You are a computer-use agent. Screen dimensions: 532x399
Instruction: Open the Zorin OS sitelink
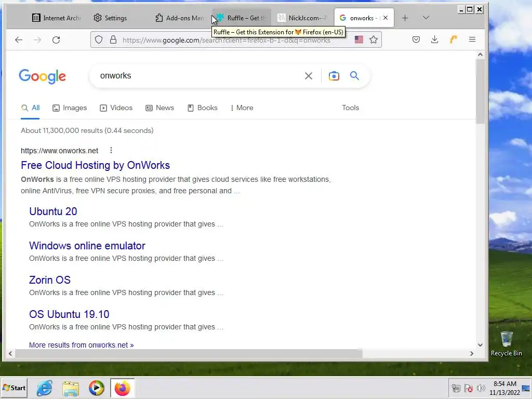(x=50, y=280)
